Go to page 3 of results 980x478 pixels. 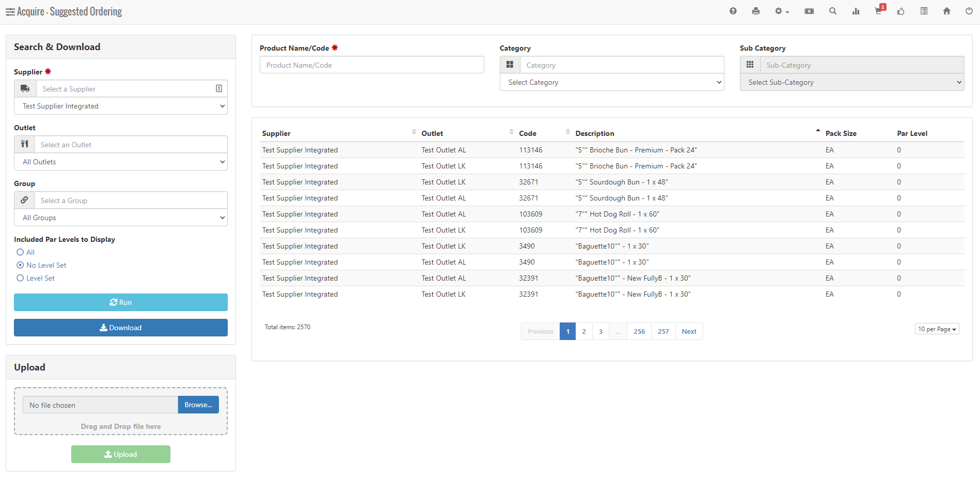click(x=600, y=331)
